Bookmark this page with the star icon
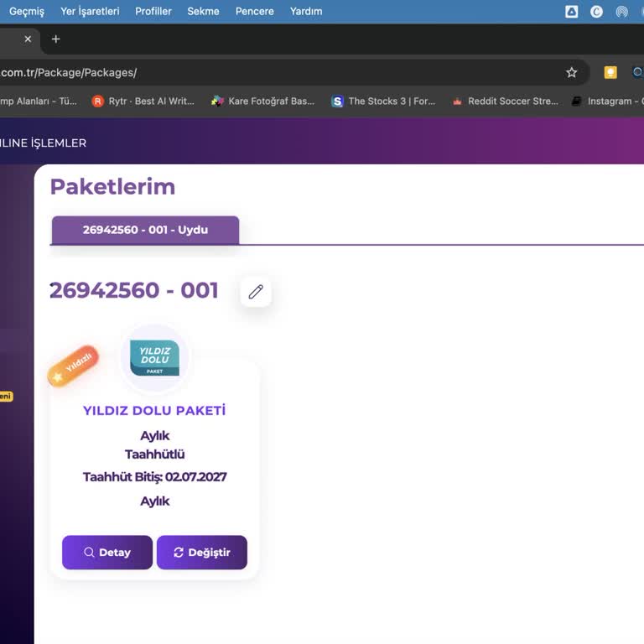This screenshot has height=644, width=644. tap(571, 73)
